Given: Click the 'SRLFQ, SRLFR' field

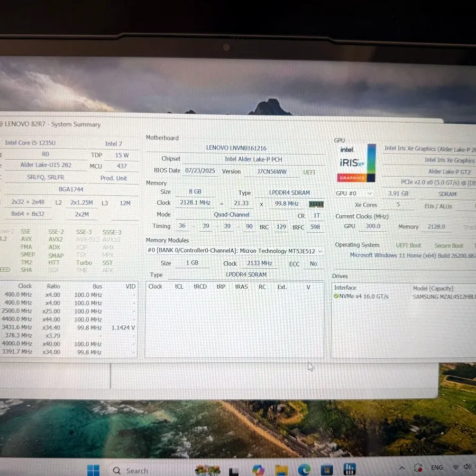Looking at the screenshot, I should (46, 177).
